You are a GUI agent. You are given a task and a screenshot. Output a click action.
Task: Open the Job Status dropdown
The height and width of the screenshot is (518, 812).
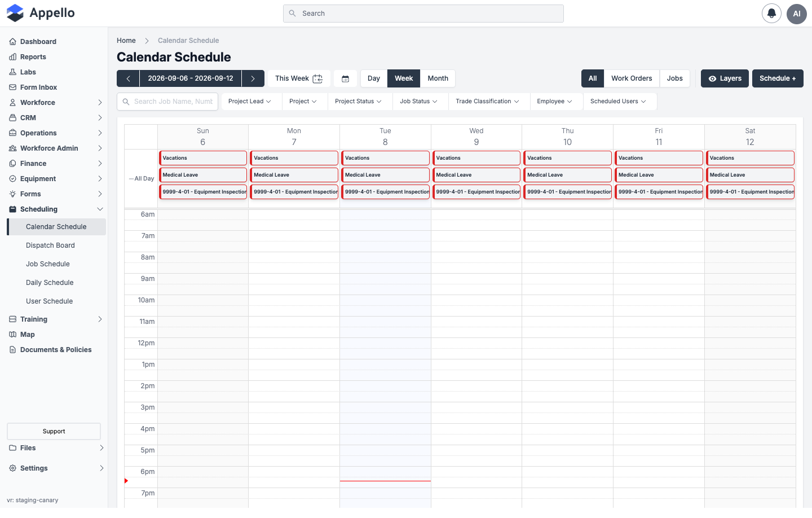pos(418,102)
